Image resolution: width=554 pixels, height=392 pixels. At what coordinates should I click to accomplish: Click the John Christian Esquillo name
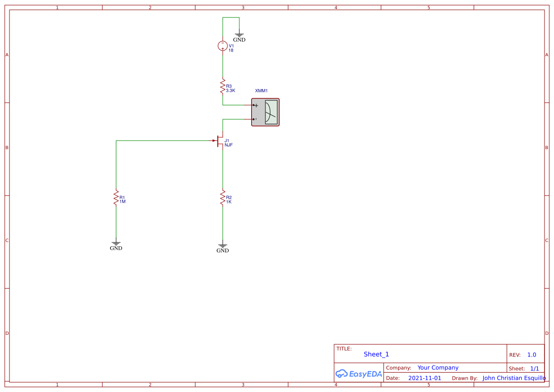pyautogui.click(x=514, y=378)
